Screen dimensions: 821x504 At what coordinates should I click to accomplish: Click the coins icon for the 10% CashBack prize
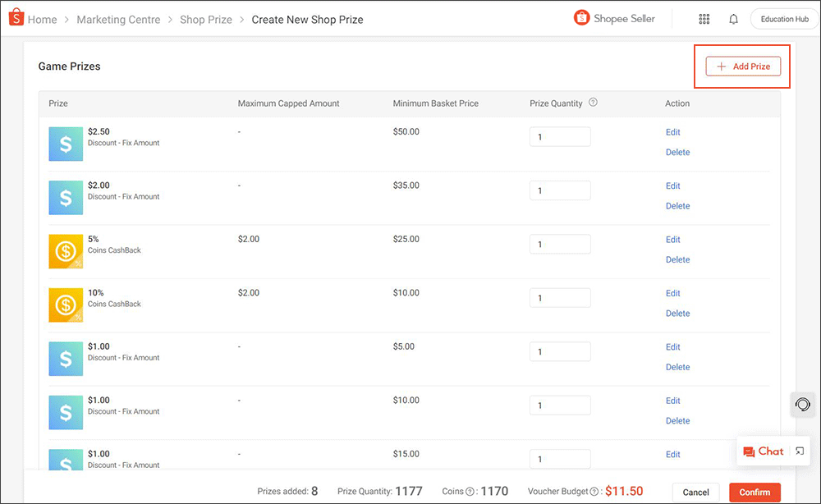coord(66,305)
